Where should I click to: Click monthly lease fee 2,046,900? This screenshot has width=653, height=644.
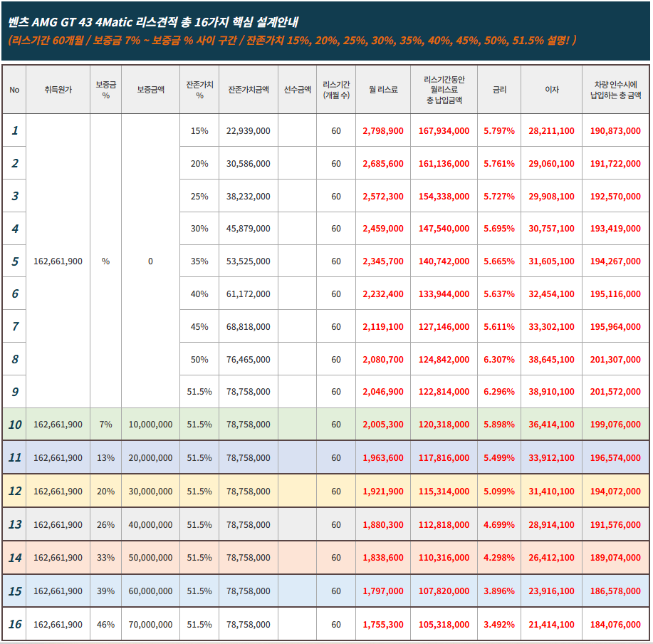383,392
